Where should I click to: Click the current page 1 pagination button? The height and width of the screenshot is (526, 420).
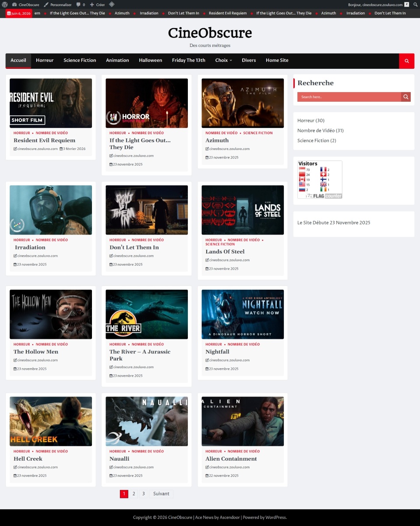pyautogui.click(x=124, y=494)
